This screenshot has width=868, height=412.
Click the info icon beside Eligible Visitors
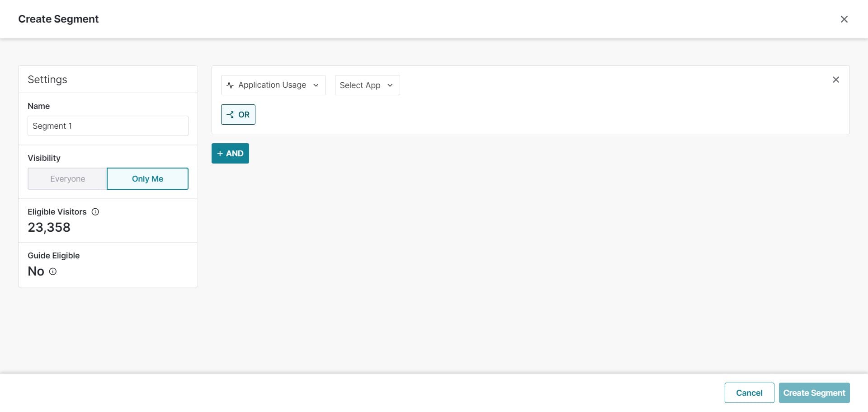(95, 212)
